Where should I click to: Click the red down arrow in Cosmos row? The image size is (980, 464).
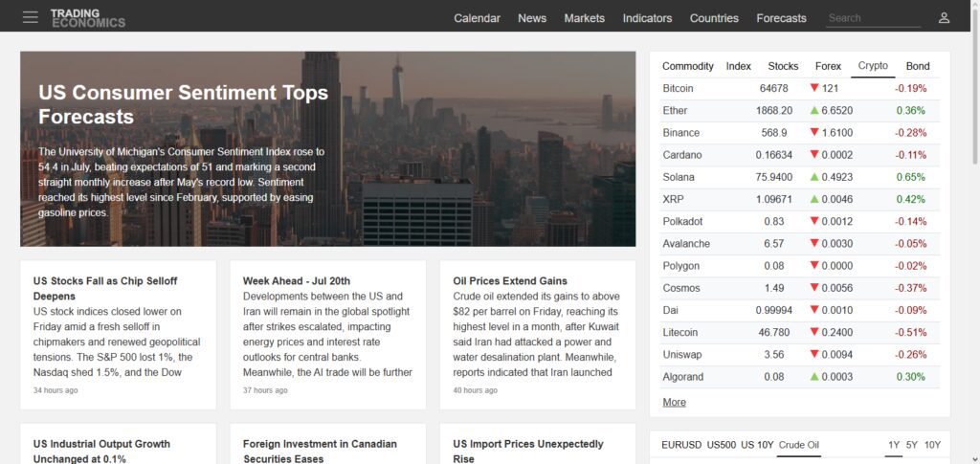click(814, 288)
